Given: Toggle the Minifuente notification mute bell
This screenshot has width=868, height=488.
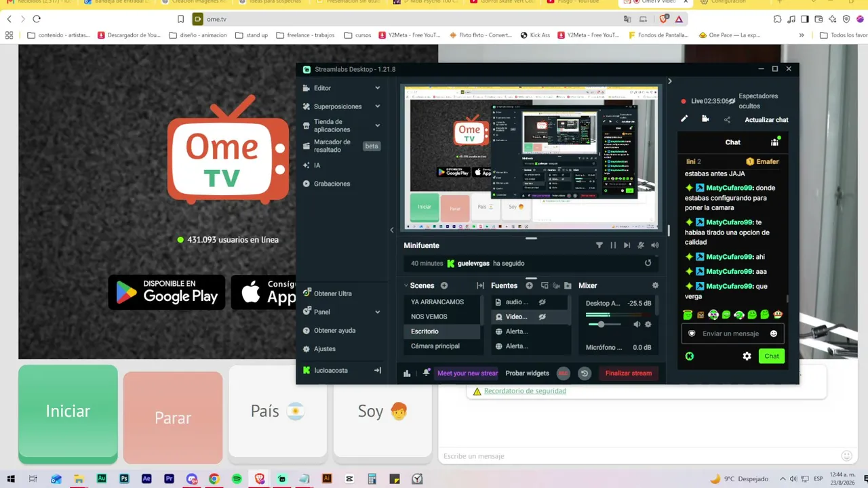Looking at the screenshot, I should (x=641, y=245).
